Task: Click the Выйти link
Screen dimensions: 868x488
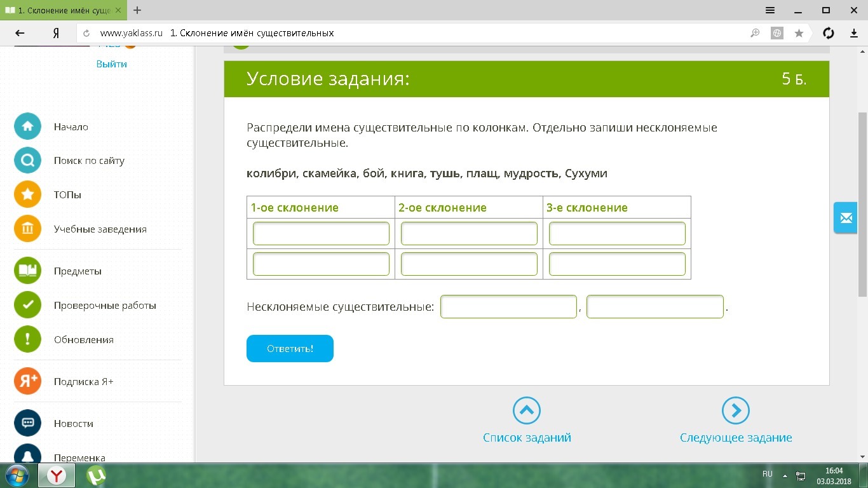Action: 112,64
